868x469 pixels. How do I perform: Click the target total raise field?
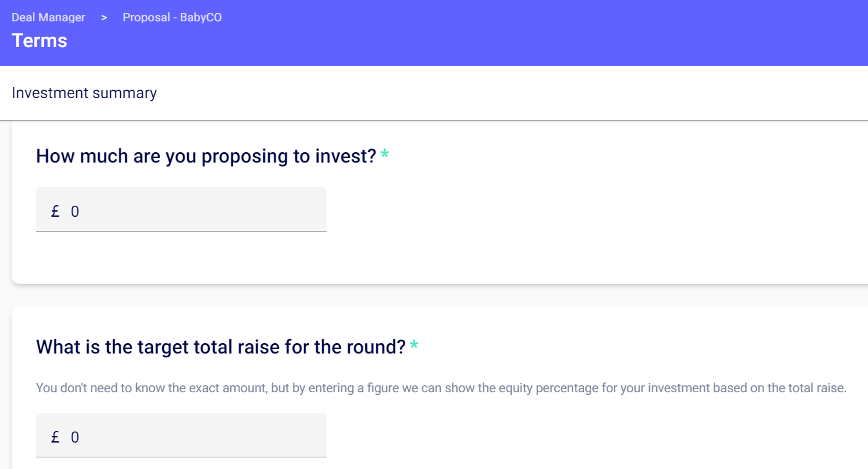coord(194,437)
